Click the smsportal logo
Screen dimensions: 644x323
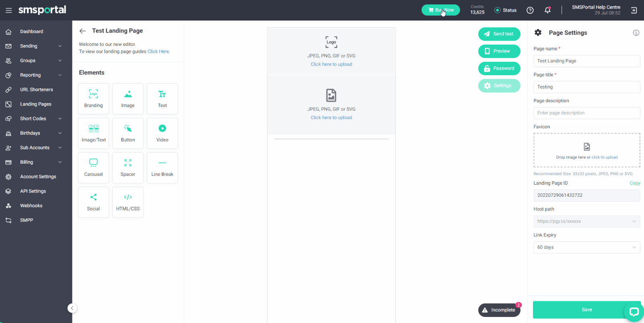point(42,10)
